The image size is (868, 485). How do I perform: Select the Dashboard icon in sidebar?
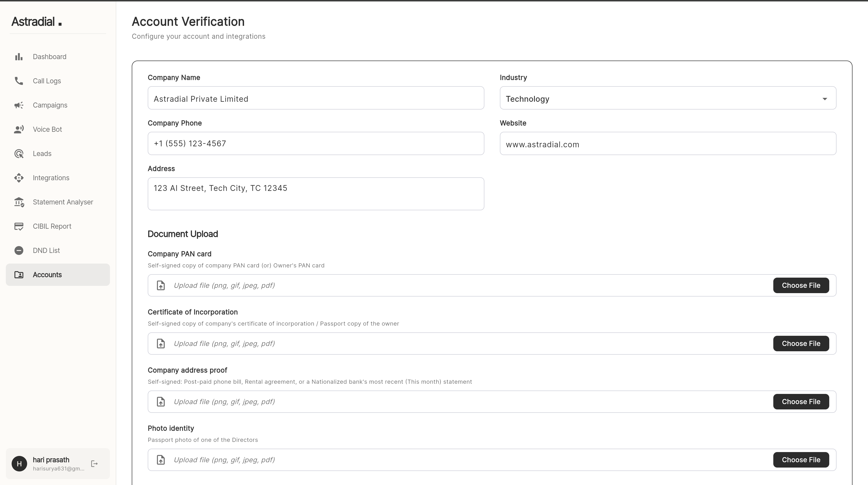[x=19, y=57]
